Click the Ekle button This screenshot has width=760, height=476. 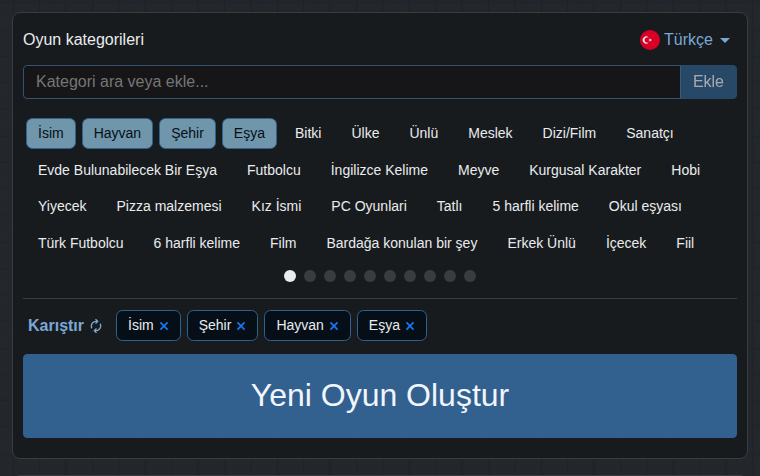708,82
